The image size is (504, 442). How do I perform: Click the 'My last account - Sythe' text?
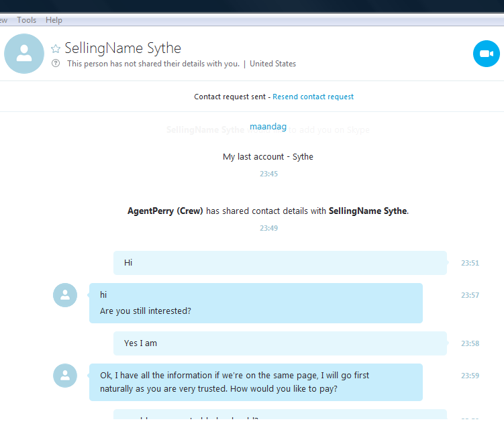(268, 157)
